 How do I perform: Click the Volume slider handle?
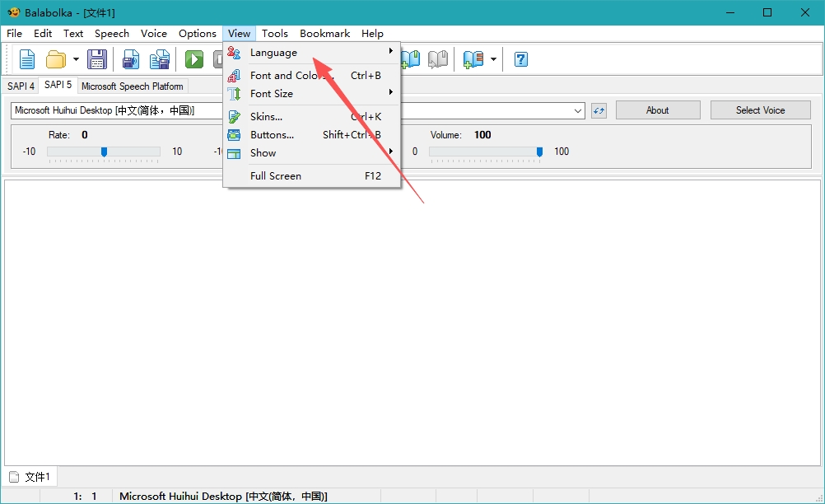click(x=539, y=152)
